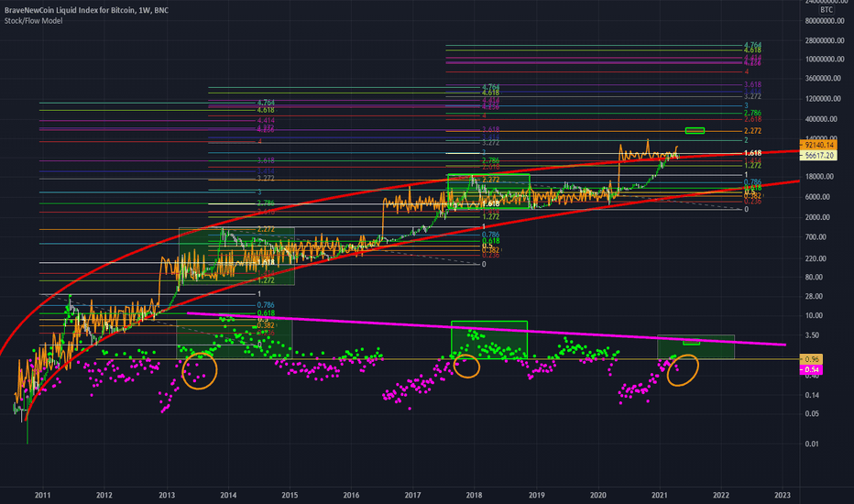Click the 6000.00 price axis label
Image resolution: width=854 pixels, height=504 pixels.
[x=817, y=197]
